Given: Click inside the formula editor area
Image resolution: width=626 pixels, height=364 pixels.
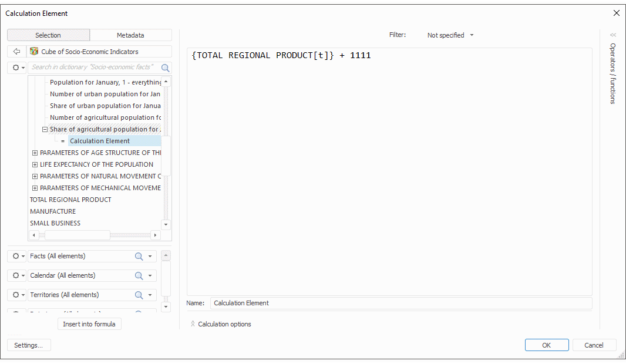Looking at the screenshot, I should click(x=389, y=171).
